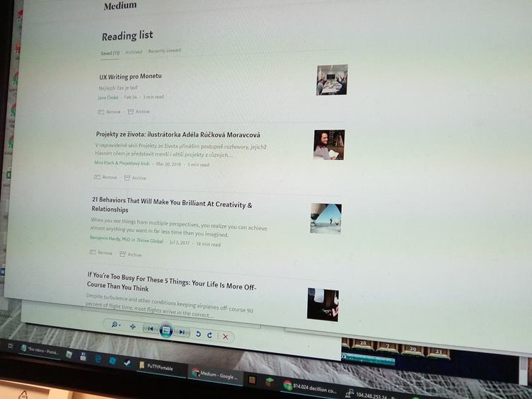Click Archive icon under the 21 Behaviors article

click(x=122, y=254)
